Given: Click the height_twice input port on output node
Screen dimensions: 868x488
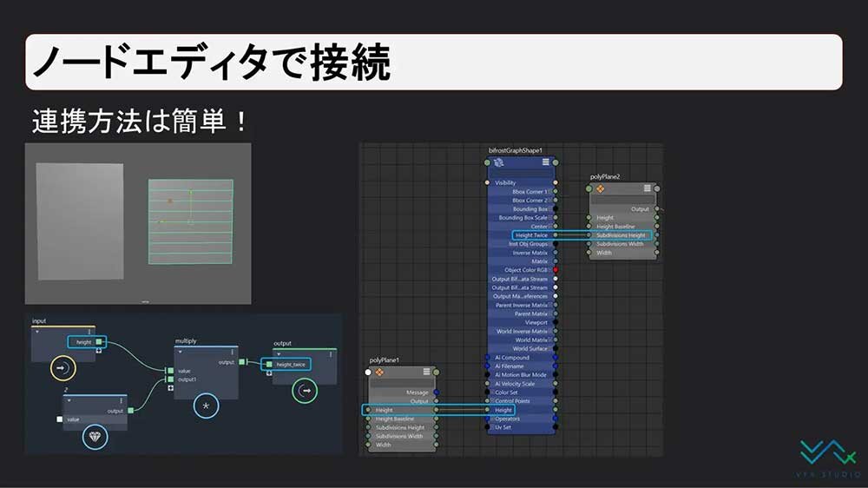Looking at the screenshot, I should tap(269, 365).
